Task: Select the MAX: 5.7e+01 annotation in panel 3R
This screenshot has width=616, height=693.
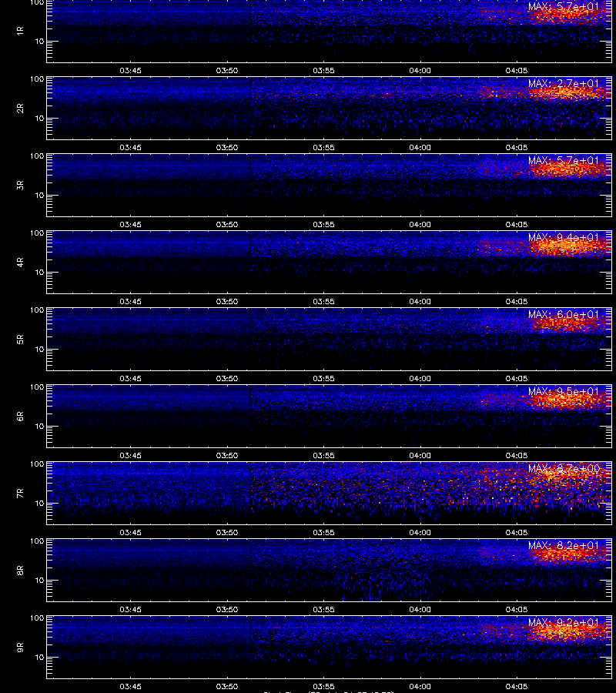Action: (x=564, y=160)
